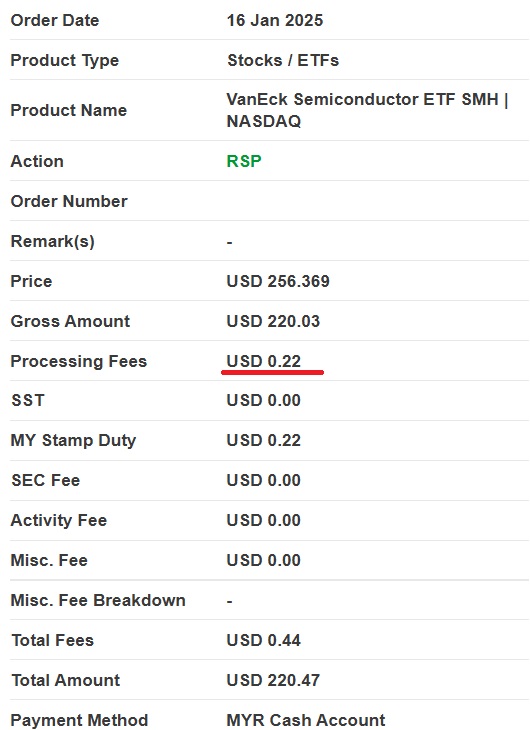Screen dimensions: 530x730
Task: Click the Remark(s) label
Action: 53,241
